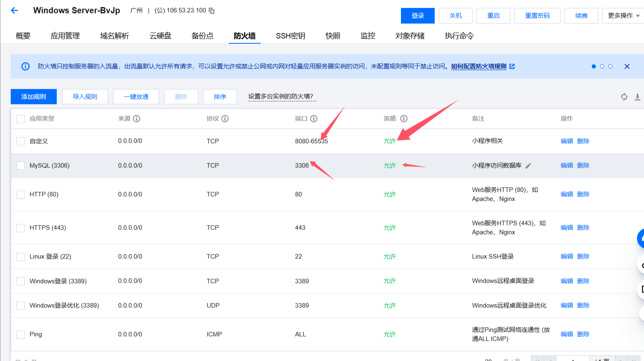This screenshot has height=361, width=644.
Task: Click the 重置密码 button
Action: point(537,16)
